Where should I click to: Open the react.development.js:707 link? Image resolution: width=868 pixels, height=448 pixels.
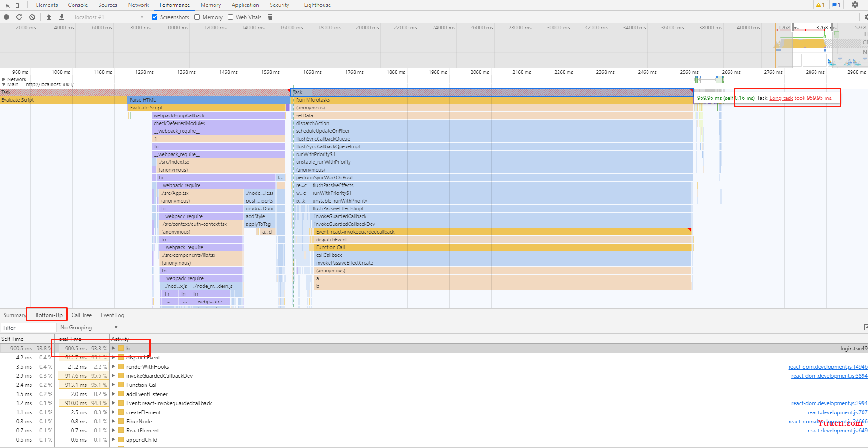pos(837,412)
